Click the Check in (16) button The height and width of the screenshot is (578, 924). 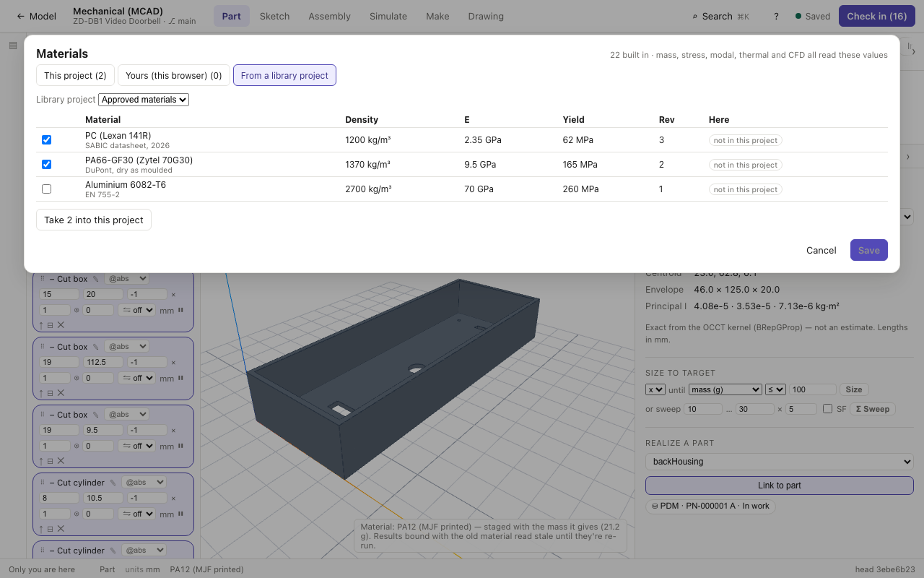(x=877, y=16)
